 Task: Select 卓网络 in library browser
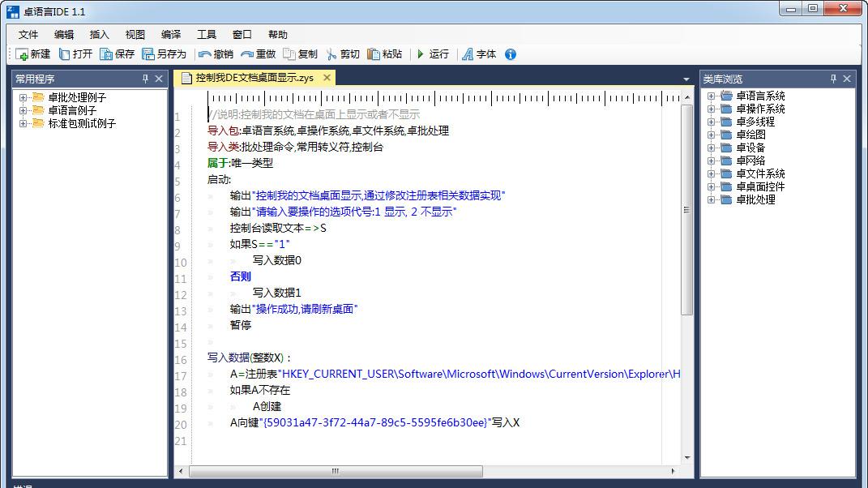coord(751,161)
